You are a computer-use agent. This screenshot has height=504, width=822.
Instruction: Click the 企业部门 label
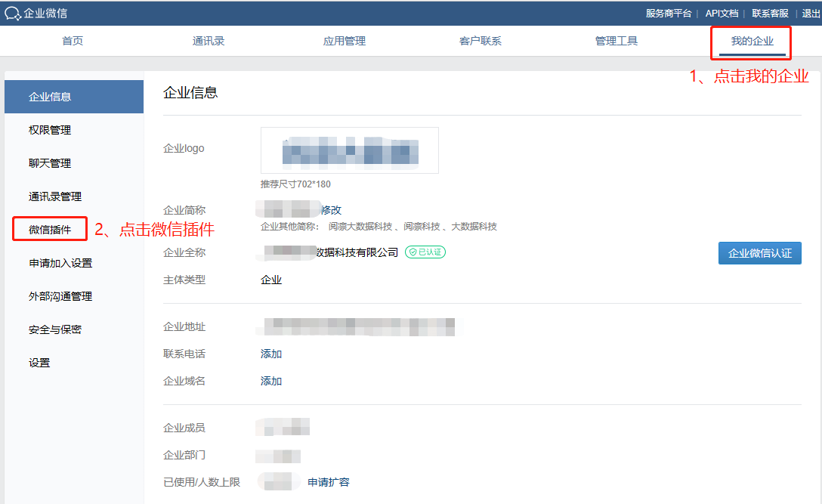click(x=184, y=455)
